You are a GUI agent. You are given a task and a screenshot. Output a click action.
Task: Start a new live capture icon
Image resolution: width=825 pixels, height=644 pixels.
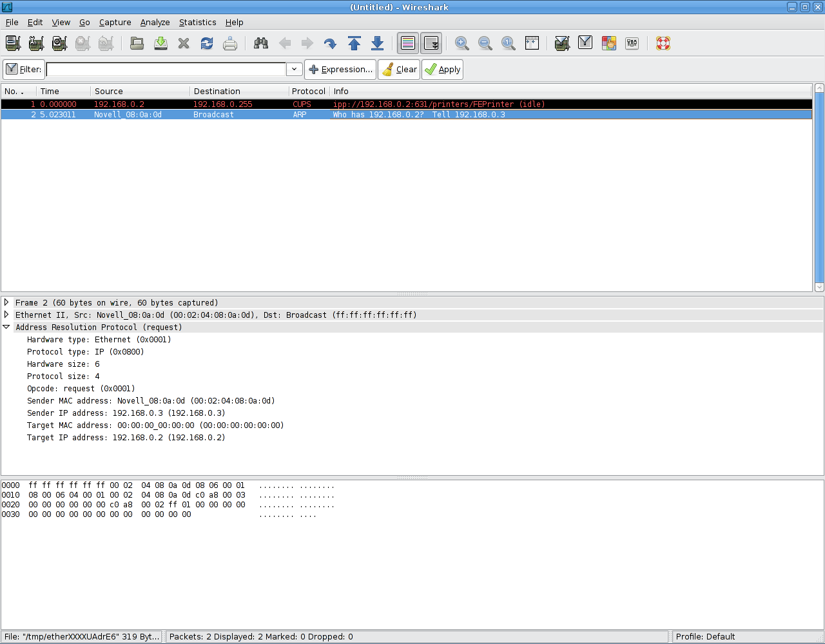[x=59, y=43]
